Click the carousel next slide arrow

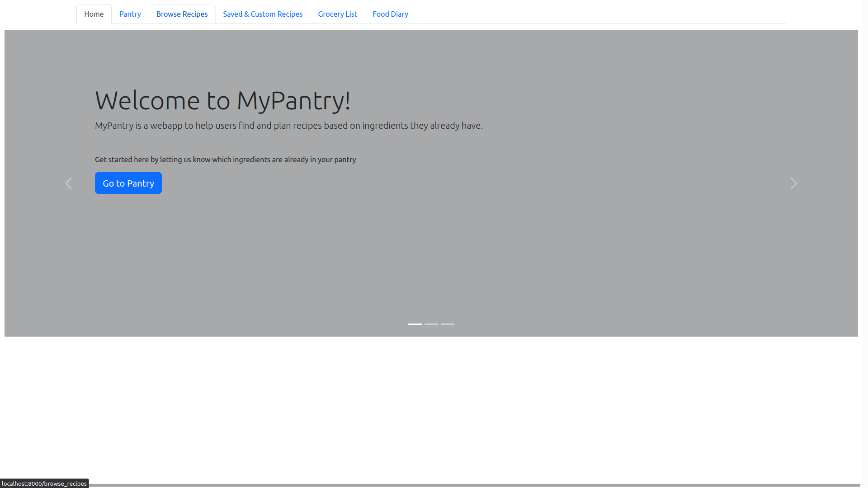[793, 183]
